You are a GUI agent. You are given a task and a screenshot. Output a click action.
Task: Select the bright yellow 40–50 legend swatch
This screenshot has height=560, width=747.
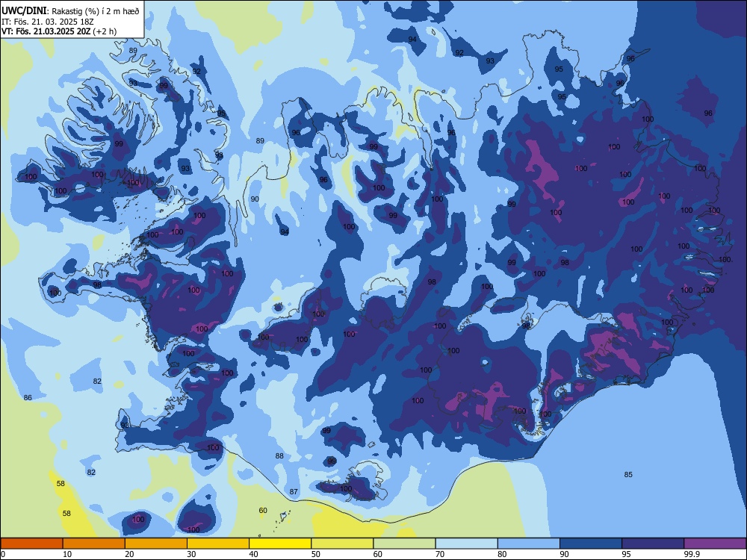pyautogui.click(x=280, y=544)
